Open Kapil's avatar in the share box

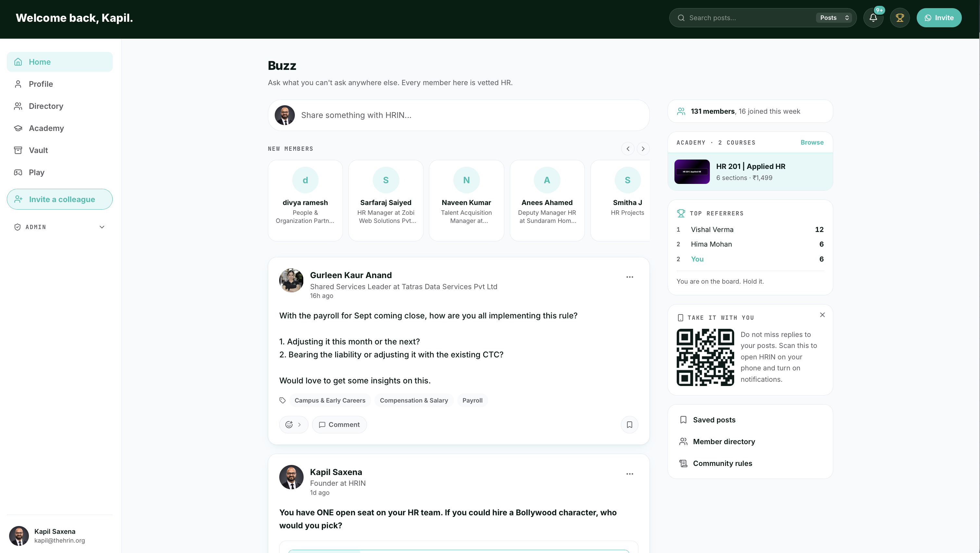click(x=284, y=115)
